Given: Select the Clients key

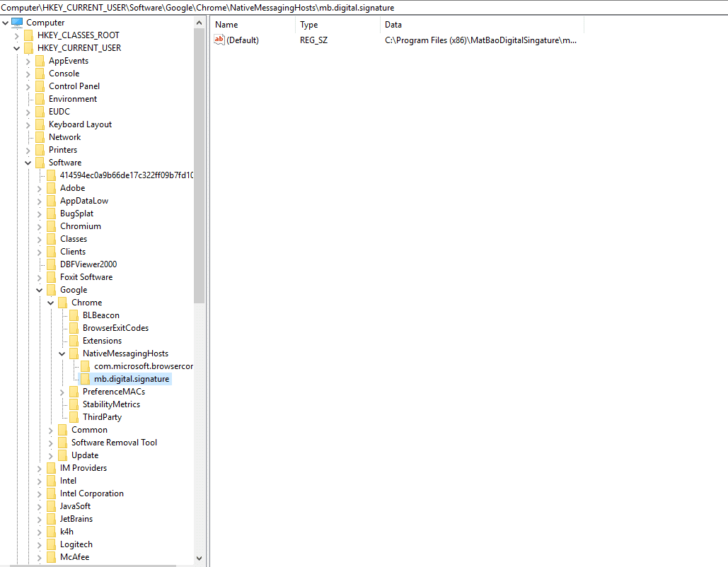Looking at the screenshot, I should pyautogui.click(x=73, y=252).
